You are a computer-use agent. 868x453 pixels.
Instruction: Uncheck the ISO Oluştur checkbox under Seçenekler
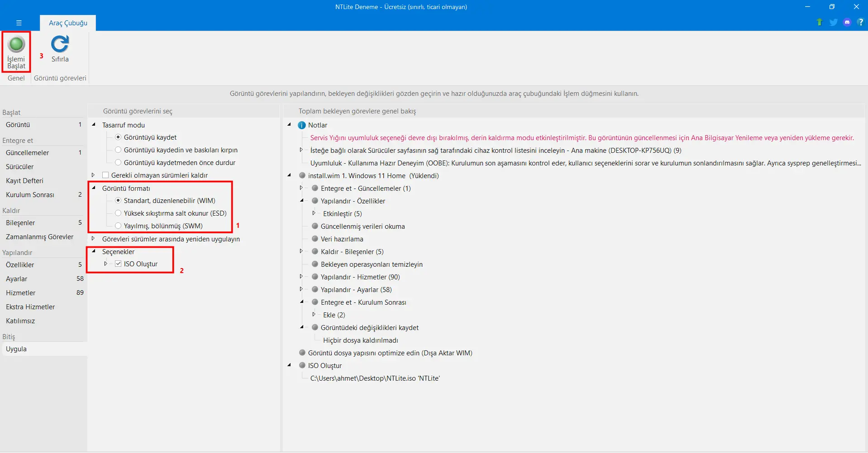118,264
